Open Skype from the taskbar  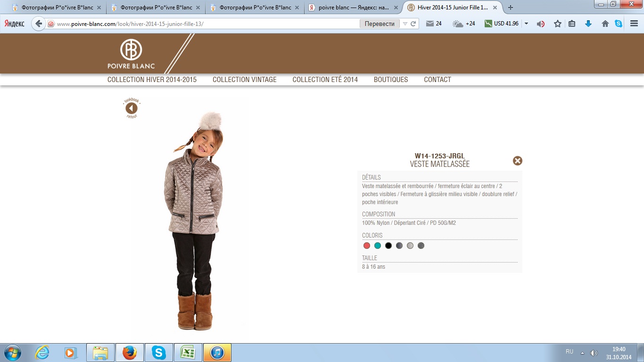pyautogui.click(x=159, y=353)
